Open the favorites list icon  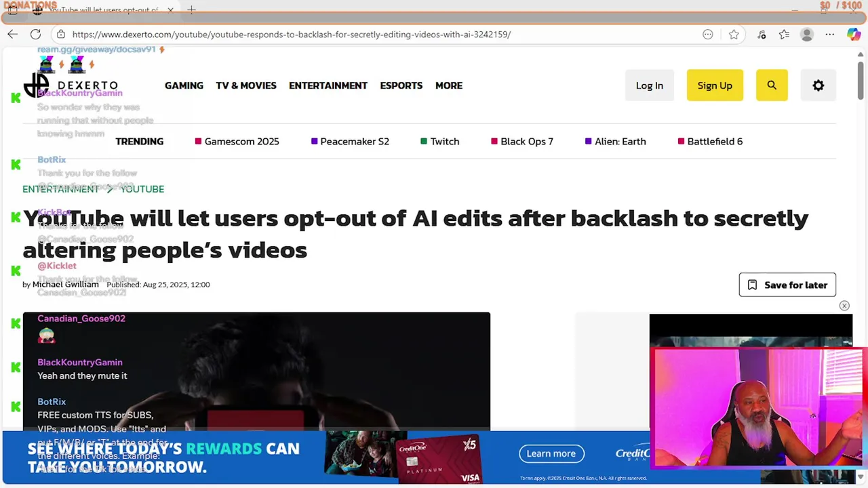coord(784,34)
